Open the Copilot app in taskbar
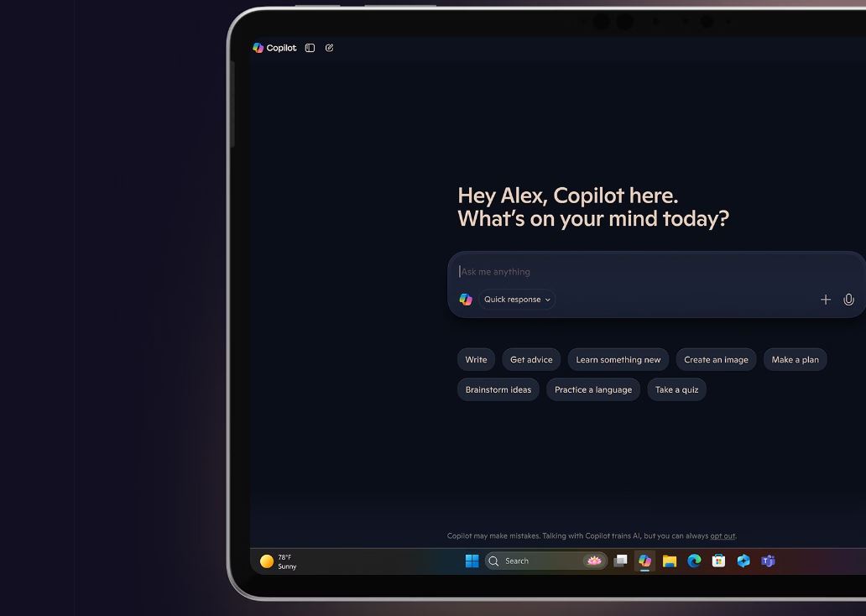This screenshot has width=866, height=616. (644, 561)
